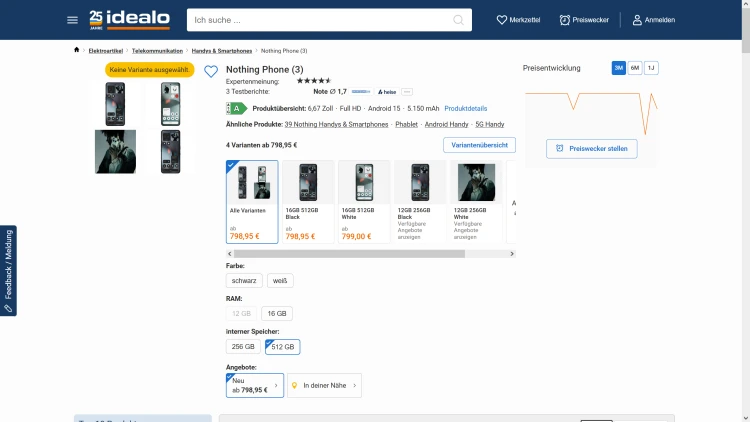
Task: Open Phablet similar products link
Action: [x=407, y=124]
